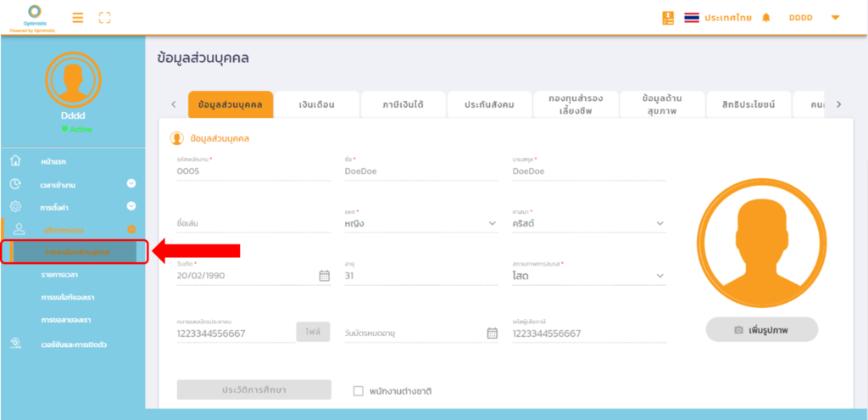Switch to the ประกันสังคม tab

[x=489, y=104]
